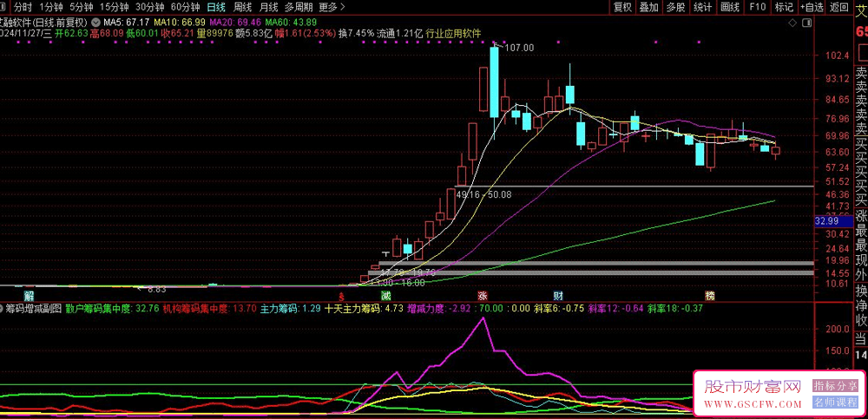This screenshot has height=419, width=868.
Task: Open the 多周期 multi-period view
Action: tap(299, 7)
